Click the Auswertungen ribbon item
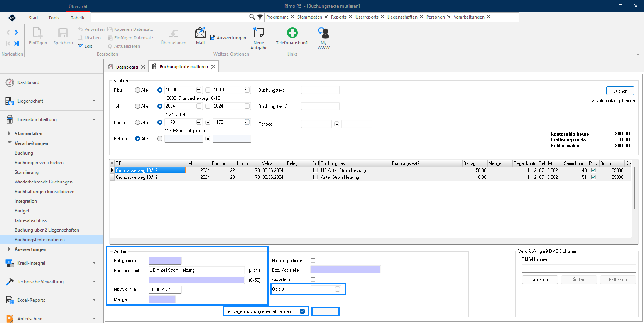Screen dimensions: 644x323 (228, 38)
